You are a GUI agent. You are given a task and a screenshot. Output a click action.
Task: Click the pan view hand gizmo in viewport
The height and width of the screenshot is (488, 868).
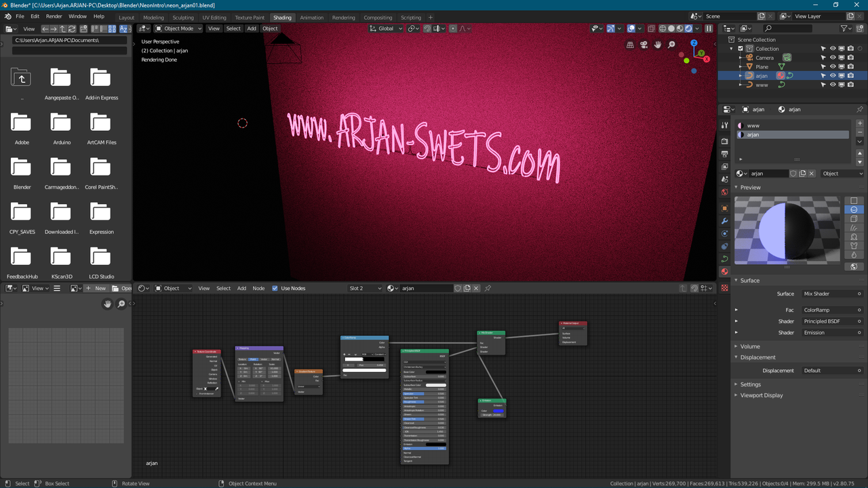point(658,45)
